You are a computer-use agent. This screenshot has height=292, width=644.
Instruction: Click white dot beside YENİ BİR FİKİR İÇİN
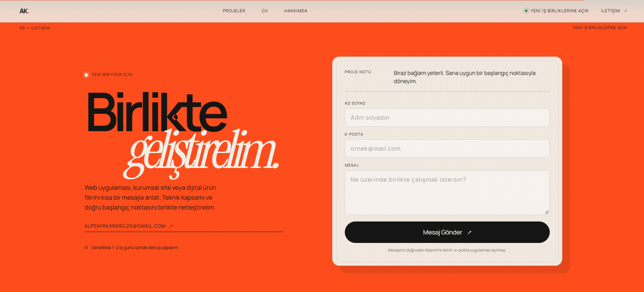[x=86, y=75]
